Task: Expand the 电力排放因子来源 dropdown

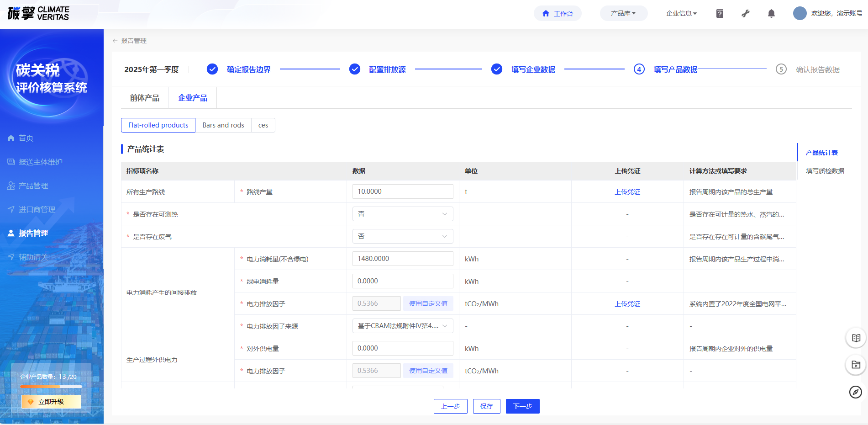Action: 402,326
